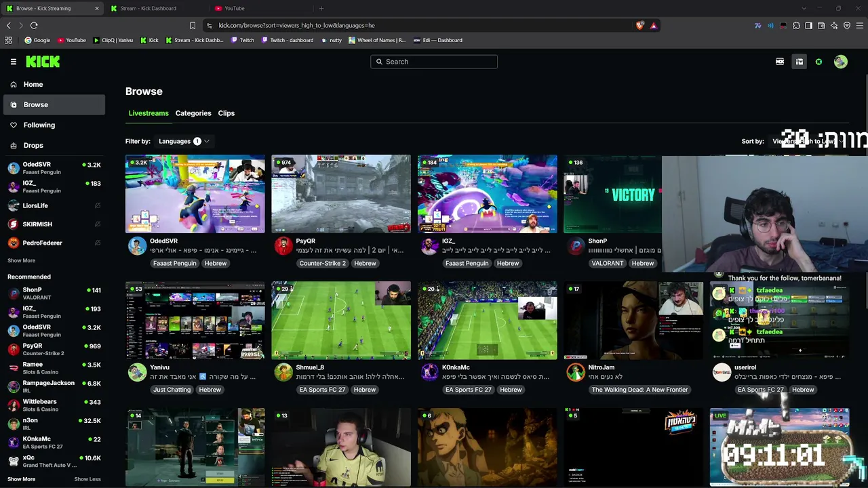Open the Brave VPN shield icon
Screen dimensions: 868x488
point(847,26)
